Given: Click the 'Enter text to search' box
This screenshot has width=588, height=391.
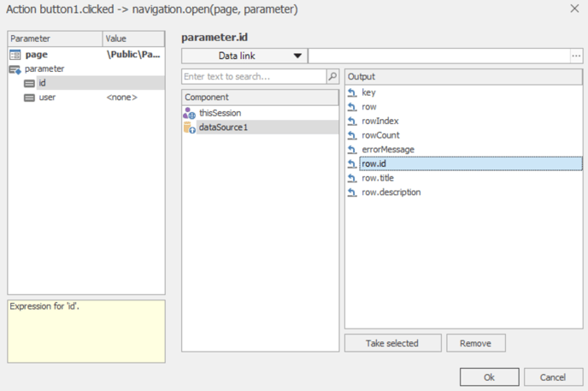Looking at the screenshot, I should click(254, 76).
